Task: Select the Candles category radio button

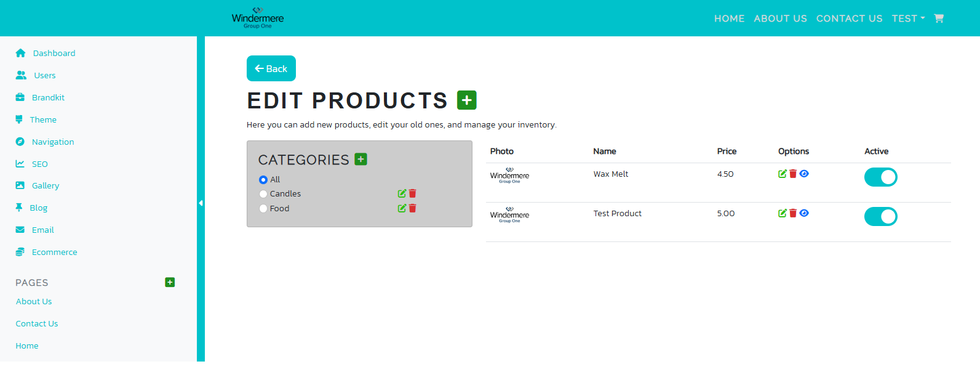Action: click(x=263, y=194)
